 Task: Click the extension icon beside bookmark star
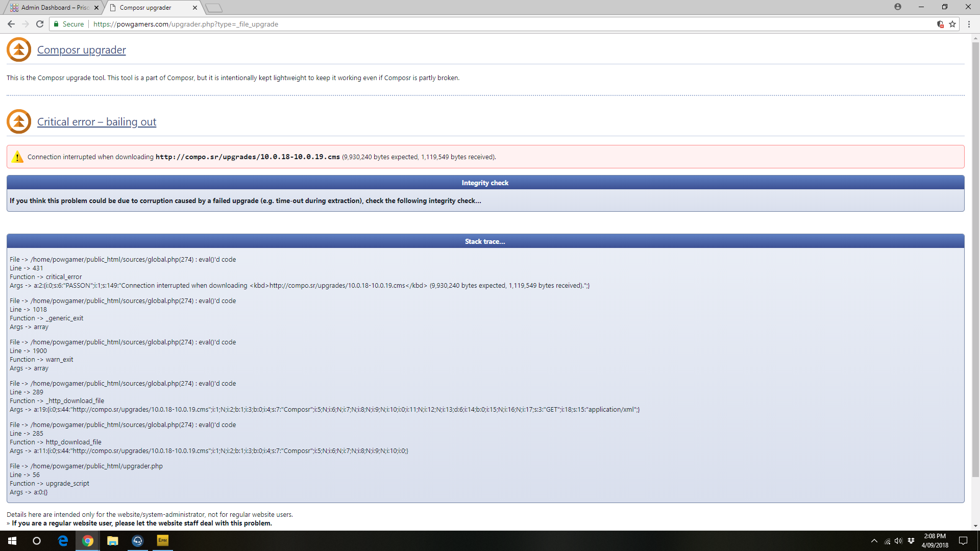(940, 24)
